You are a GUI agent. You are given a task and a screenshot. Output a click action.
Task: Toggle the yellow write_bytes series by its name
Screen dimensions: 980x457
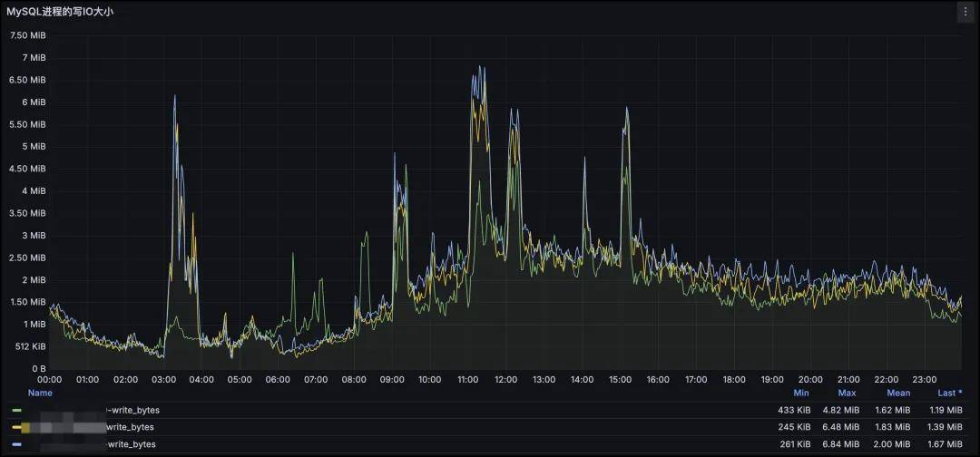click(129, 427)
